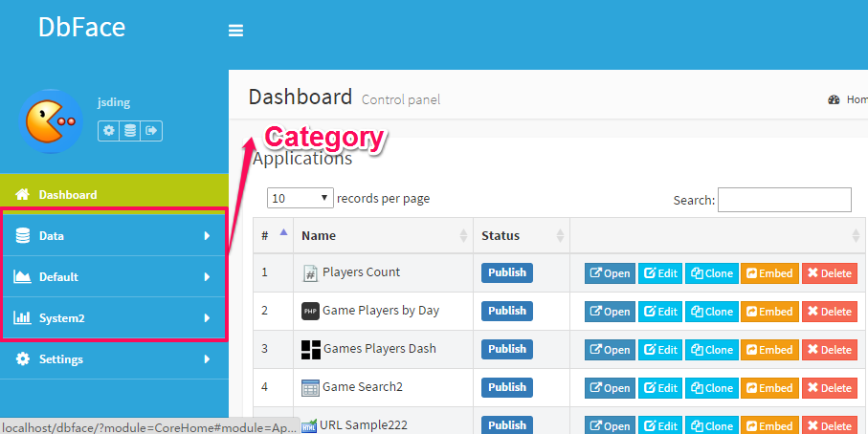The image size is (868, 434).
Task: Click the Pac-Man user avatar
Action: pyautogui.click(x=51, y=121)
